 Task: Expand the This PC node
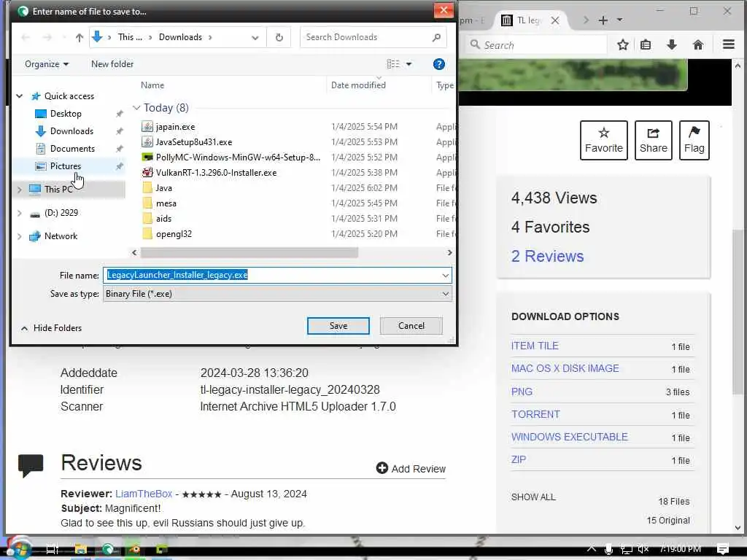point(20,190)
